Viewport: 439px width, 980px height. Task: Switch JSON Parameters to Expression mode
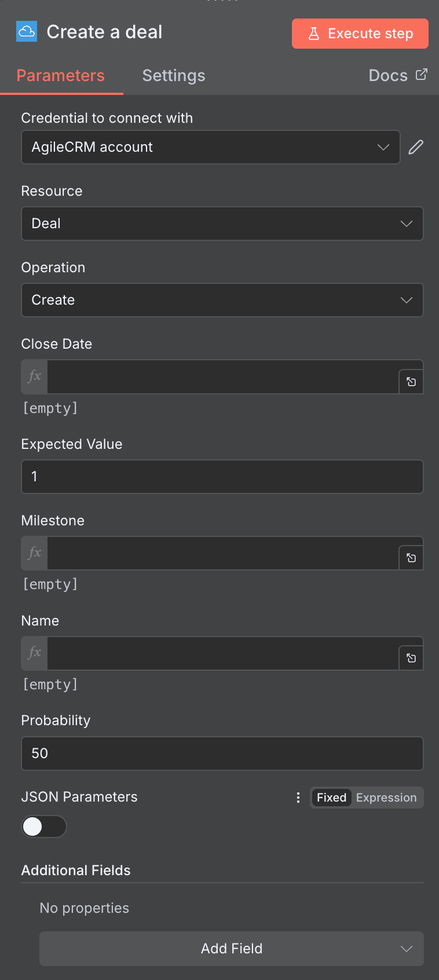[x=386, y=798]
